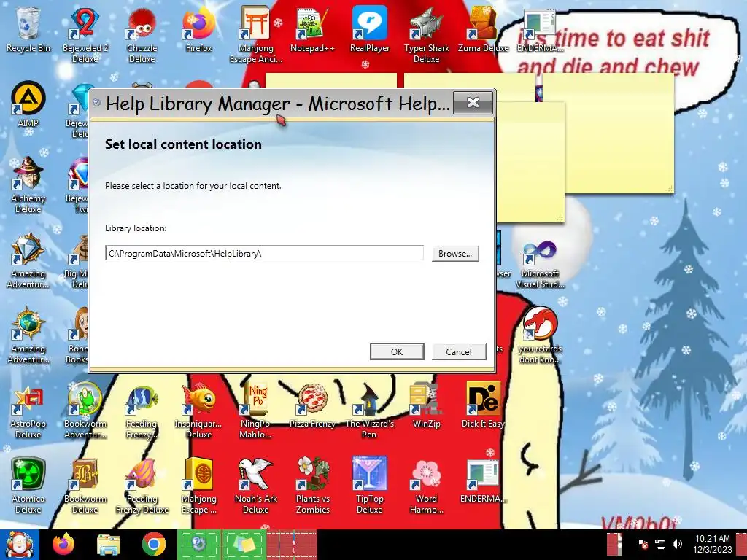
Task: Select the Pizza Frenzy desktop icon
Action: point(312,405)
